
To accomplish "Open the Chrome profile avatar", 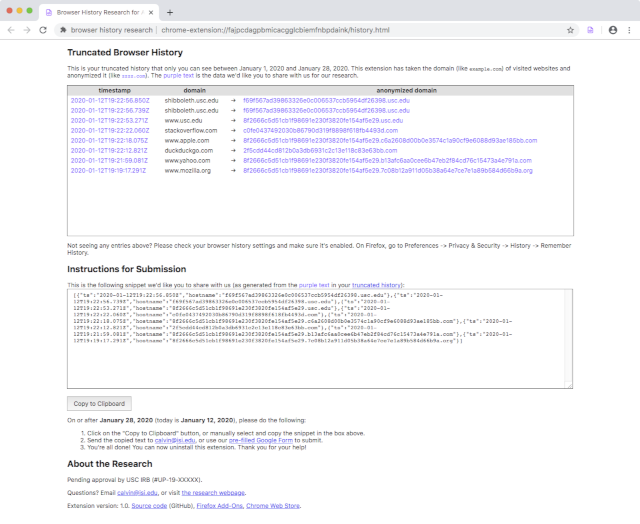I will coord(613,30).
